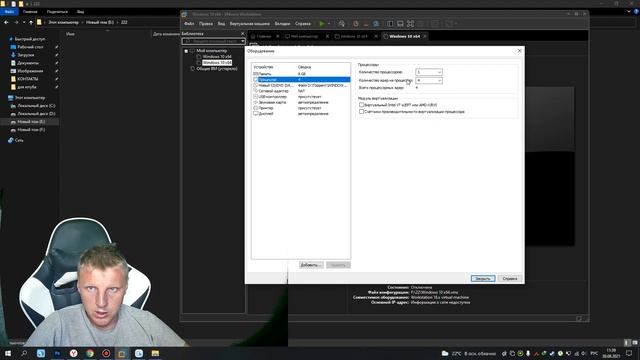The image size is (640, 360).
Task: Open Изображения folder in Explorer sidebar
Action: pos(30,71)
